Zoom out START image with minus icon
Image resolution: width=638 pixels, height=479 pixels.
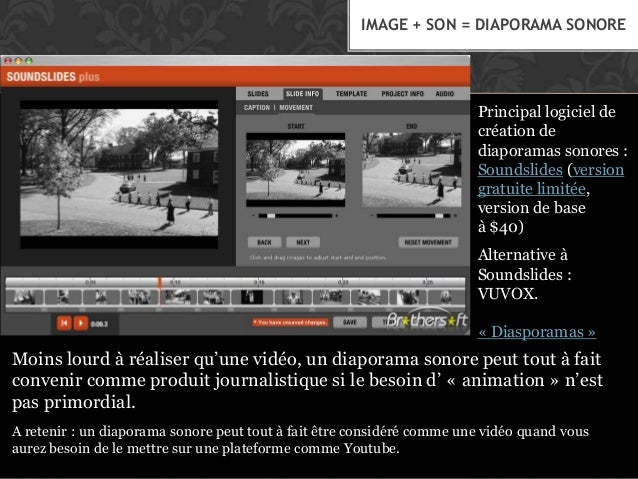coord(253,216)
